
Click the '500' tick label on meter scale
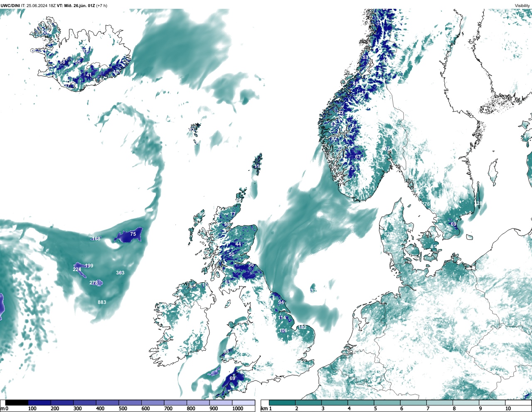(123, 409)
